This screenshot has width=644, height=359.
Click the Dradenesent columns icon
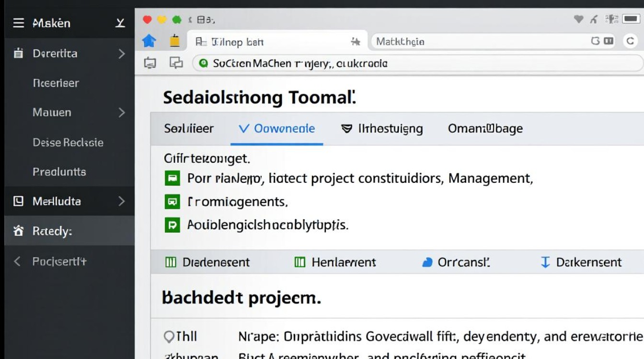click(x=171, y=262)
